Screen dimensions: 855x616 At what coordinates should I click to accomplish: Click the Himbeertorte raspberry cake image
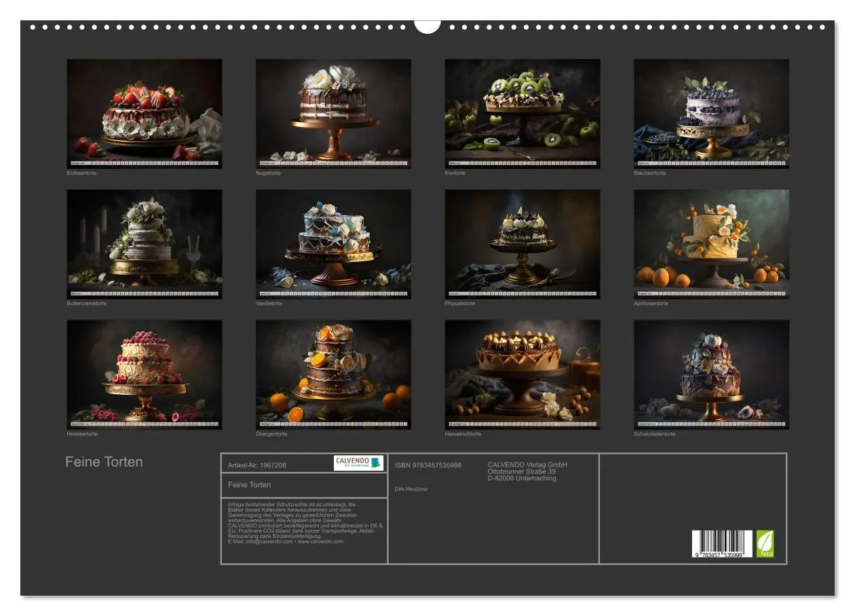tap(145, 374)
